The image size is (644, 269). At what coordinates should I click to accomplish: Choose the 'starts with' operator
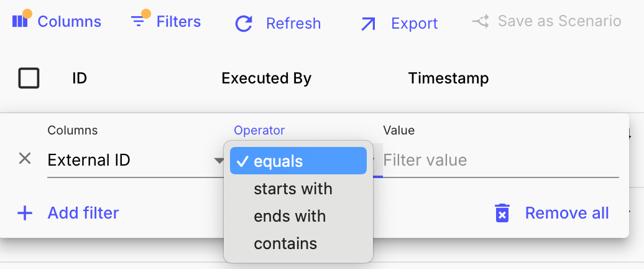(x=293, y=189)
